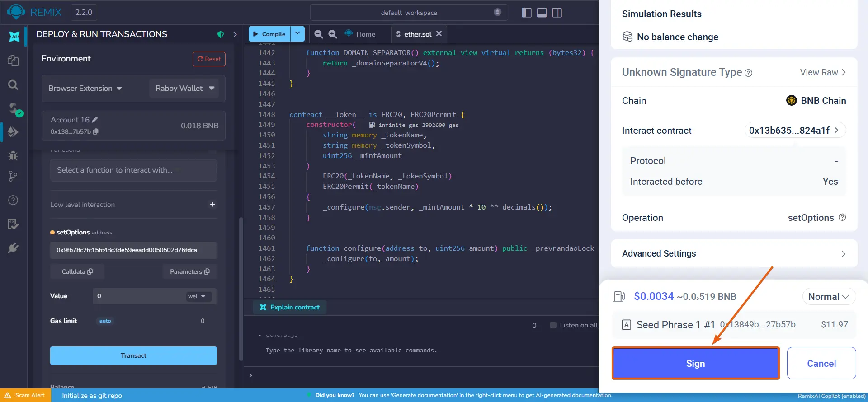The image size is (868, 402).
Task: Edit Account 16 name with pencil icon
Action: pyautogui.click(x=94, y=120)
